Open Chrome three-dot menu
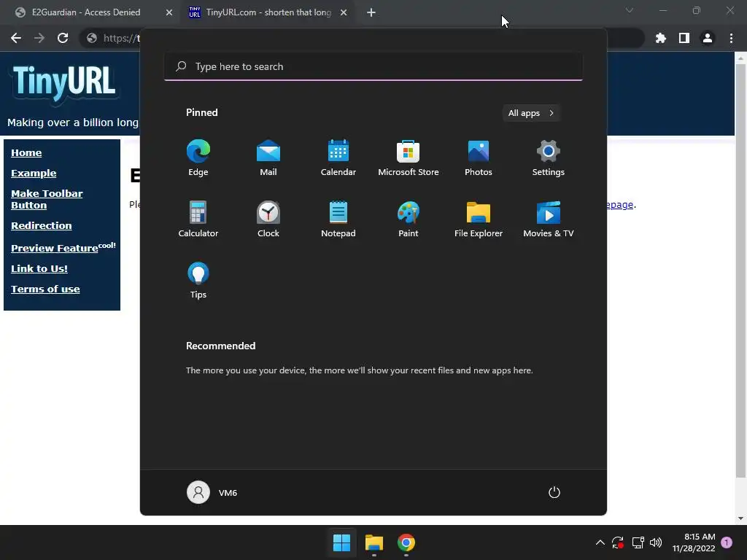747x560 pixels. pos(731,38)
